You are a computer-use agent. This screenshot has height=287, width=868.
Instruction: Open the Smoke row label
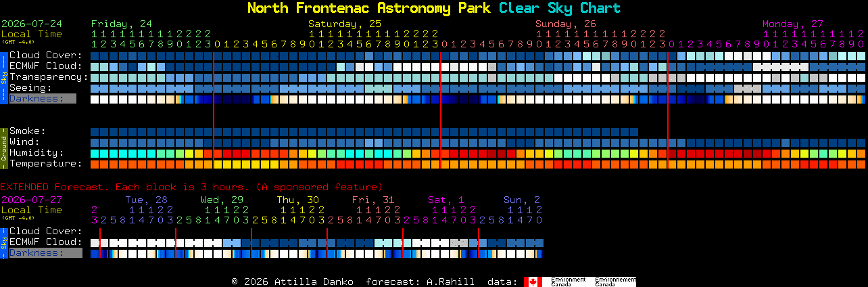[x=28, y=131]
